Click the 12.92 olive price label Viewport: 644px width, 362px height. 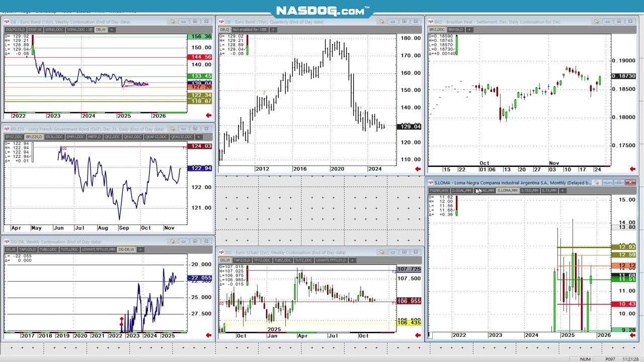pyautogui.click(x=624, y=247)
